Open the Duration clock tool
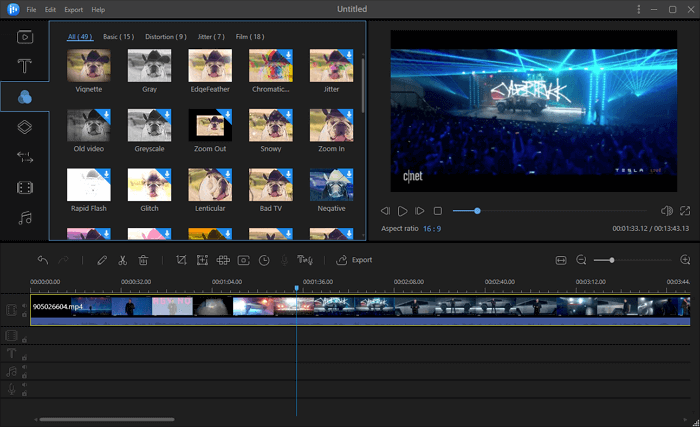 coord(264,260)
